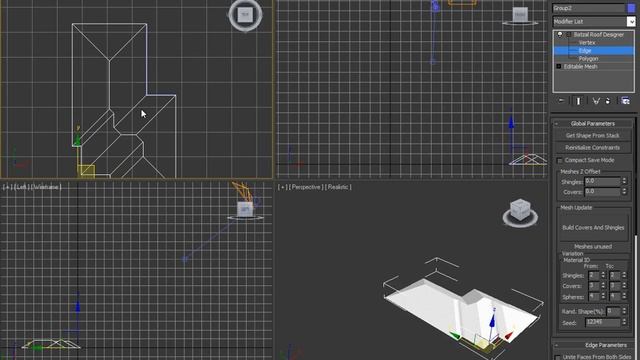This screenshot has width=640, height=360.
Task: Click the Perspective viewport ViewCube
Action: pos(520,210)
